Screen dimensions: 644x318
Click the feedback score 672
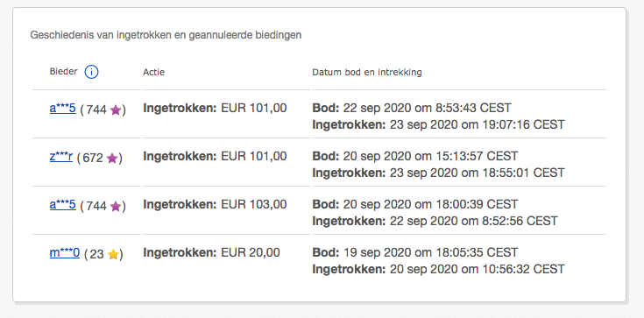pos(93,159)
